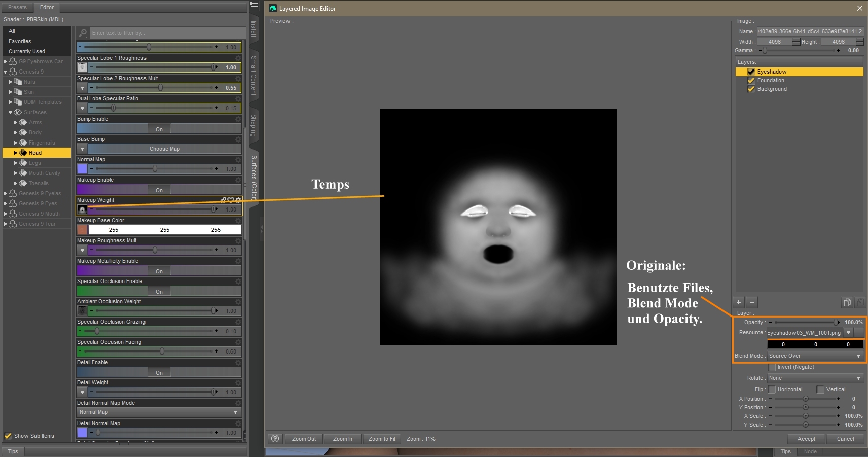Add a new layer with plus button
The height and width of the screenshot is (457, 868).
739,302
